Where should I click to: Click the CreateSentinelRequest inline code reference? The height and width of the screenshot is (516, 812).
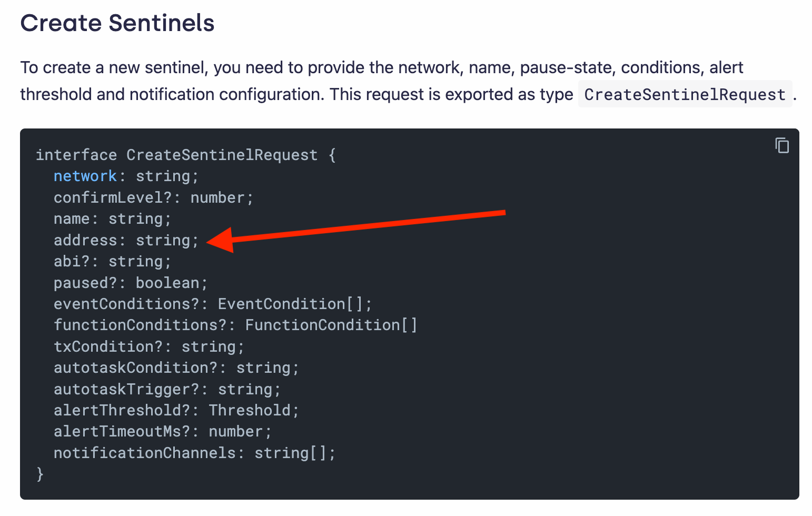pos(684,94)
